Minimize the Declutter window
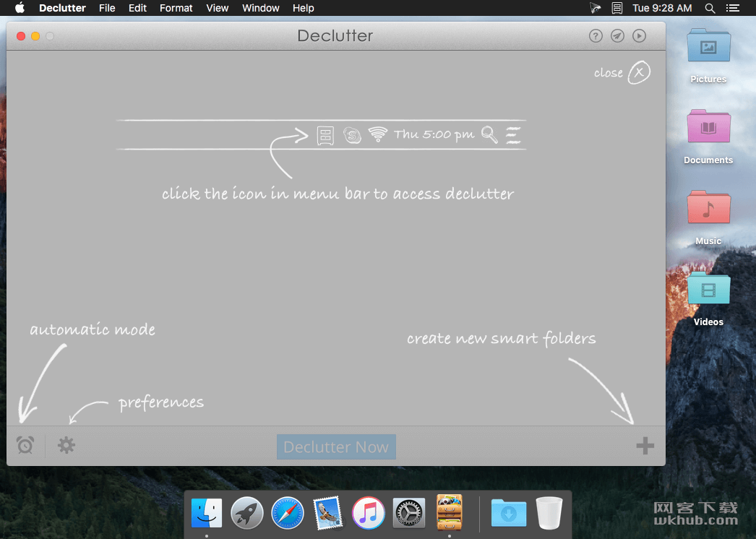This screenshot has height=539, width=756. (35, 36)
